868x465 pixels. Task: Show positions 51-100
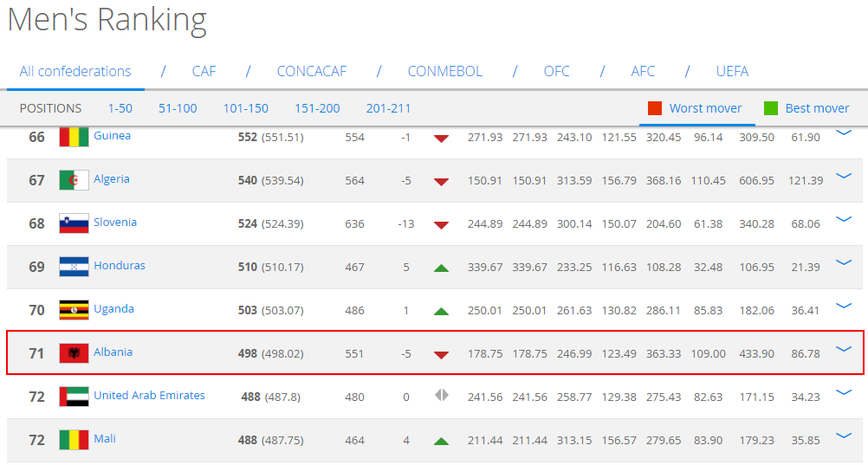tap(178, 108)
